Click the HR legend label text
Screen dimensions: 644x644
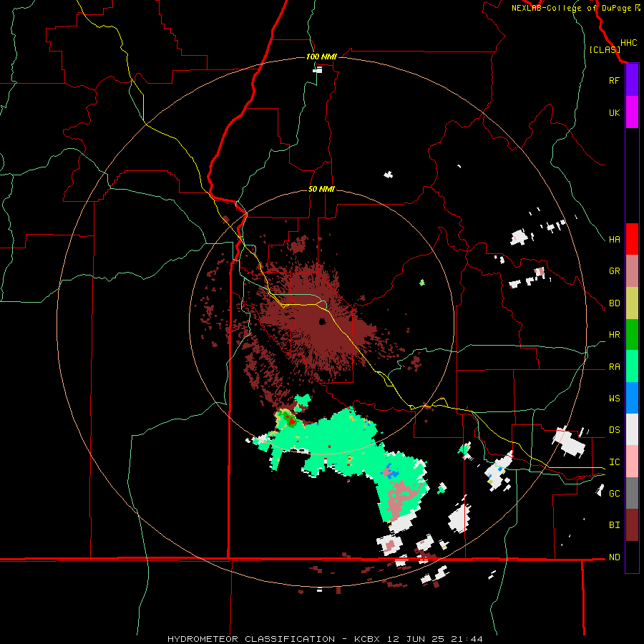pyautogui.click(x=614, y=335)
